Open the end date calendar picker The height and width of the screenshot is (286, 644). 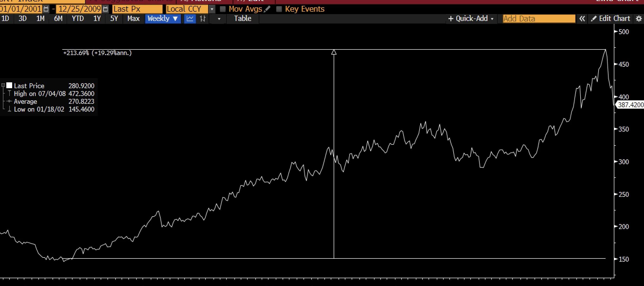click(x=106, y=9)
